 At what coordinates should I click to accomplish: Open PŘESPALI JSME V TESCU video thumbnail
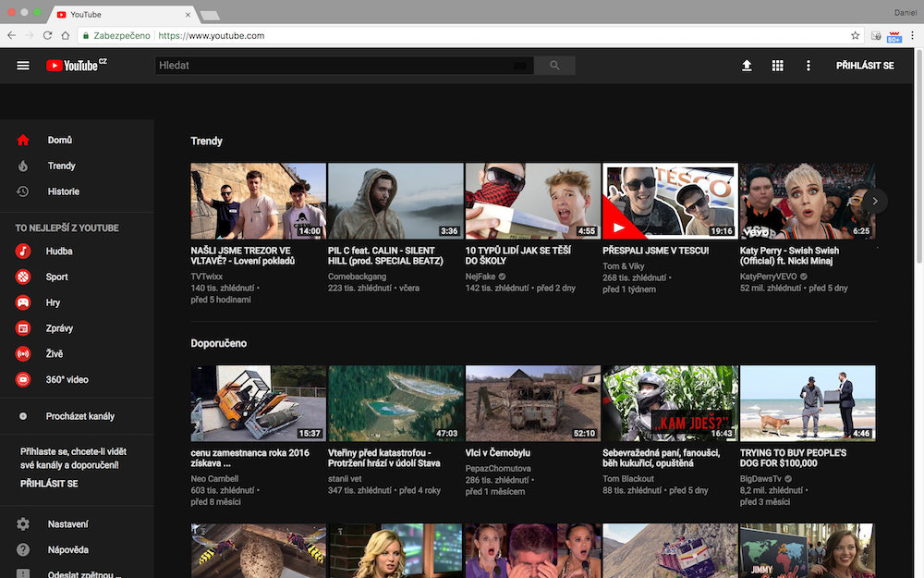click(x=670, y=202)
